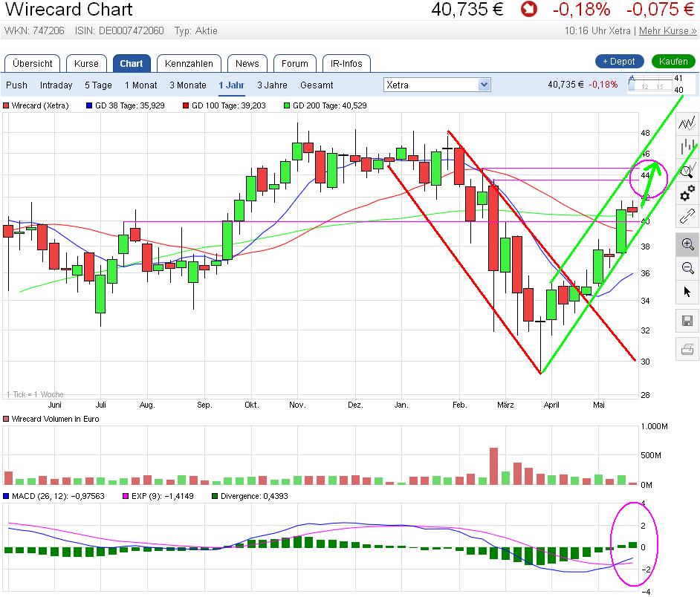Print chart with printer icon
This screenshot has width=700, height=597.
687,349
